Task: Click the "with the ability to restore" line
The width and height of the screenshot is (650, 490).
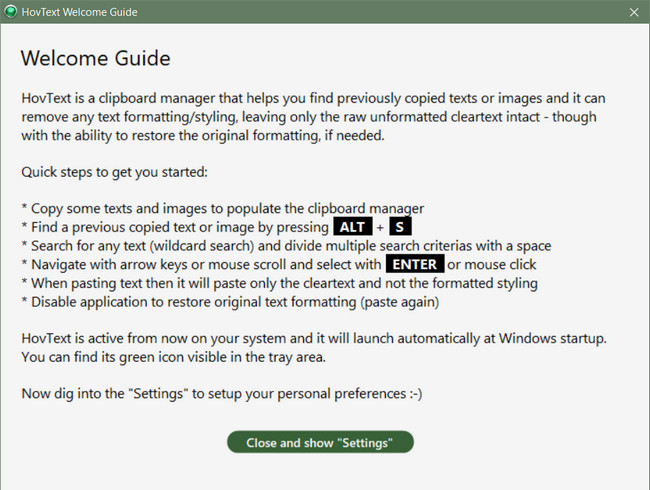Action: coord(203,136)
